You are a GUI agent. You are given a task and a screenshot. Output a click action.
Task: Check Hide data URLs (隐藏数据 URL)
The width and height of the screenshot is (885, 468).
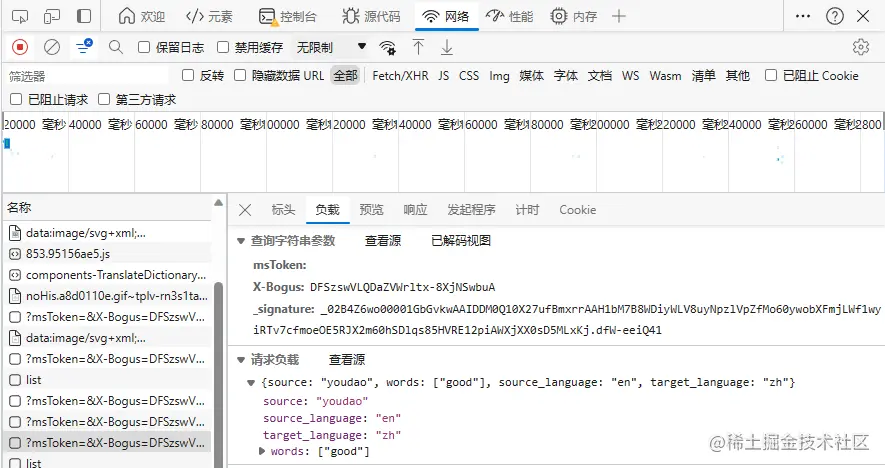coord(240,75)
